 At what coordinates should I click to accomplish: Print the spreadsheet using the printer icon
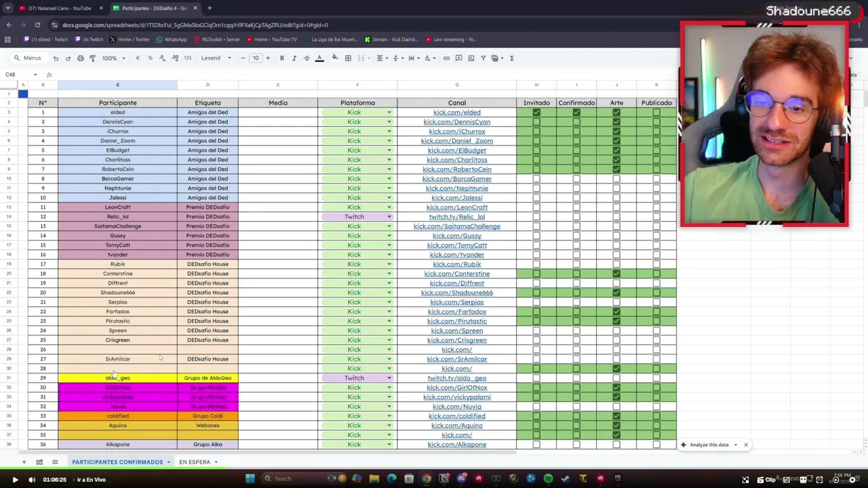(x=80, y=58)
